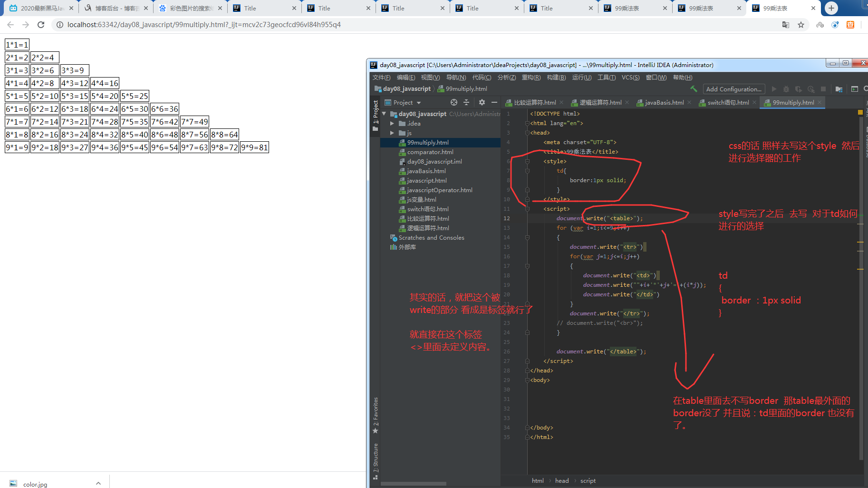Image resolution: width=868 pixels, height=488 pixels.
Task: Expand the .idea folder
Action: 392,124
